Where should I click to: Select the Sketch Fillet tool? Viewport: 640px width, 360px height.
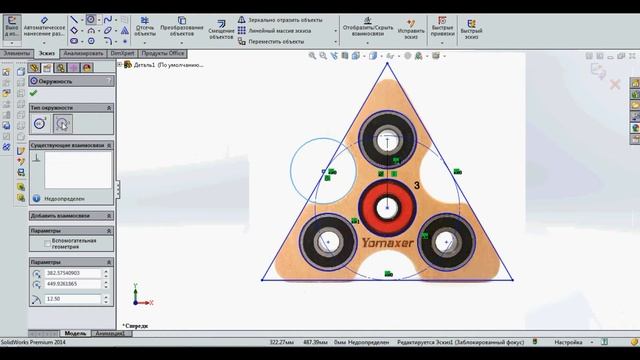pos(107,41)
